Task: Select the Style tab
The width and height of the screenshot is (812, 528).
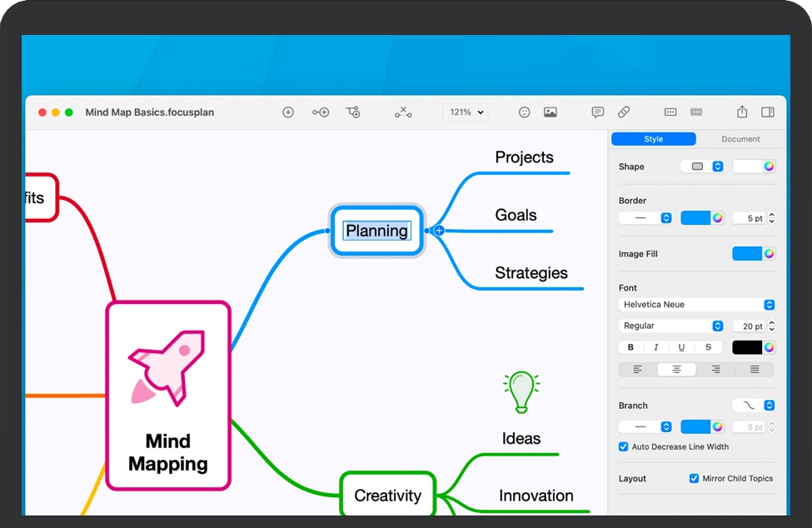Action: (654, 139)
